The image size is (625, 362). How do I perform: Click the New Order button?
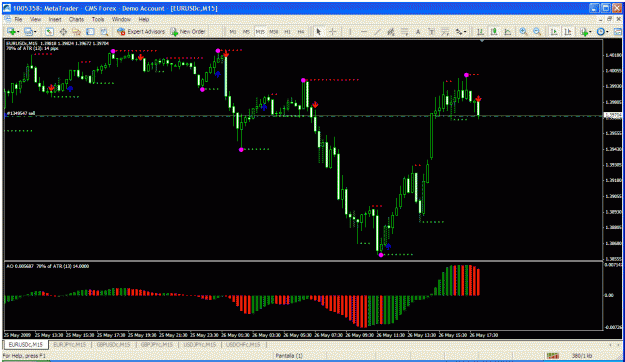[x=188, y=31]
